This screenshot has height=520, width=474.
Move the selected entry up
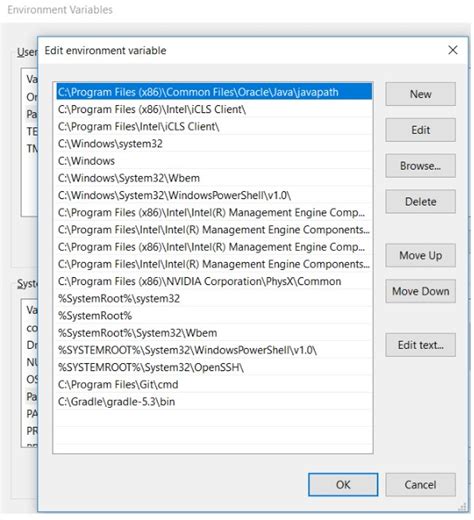[420, 255]
